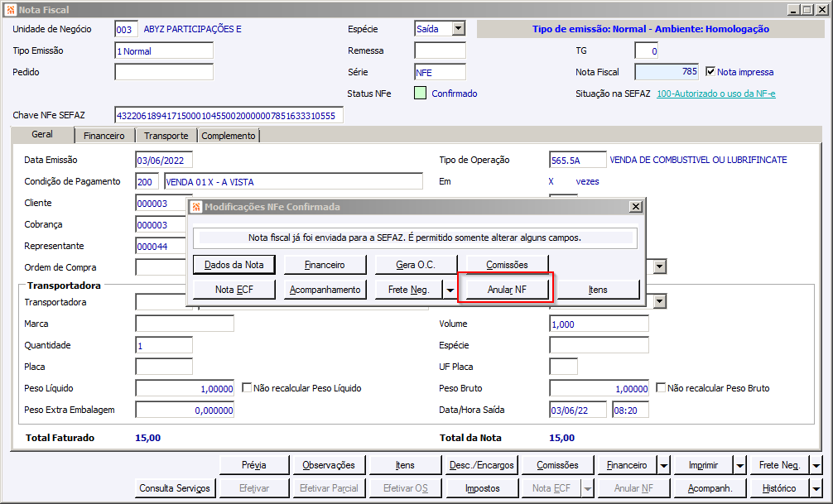Expand the dialog Frete Neg. dropdown arrow
This screenshot has height=504, width=833.
450,290
